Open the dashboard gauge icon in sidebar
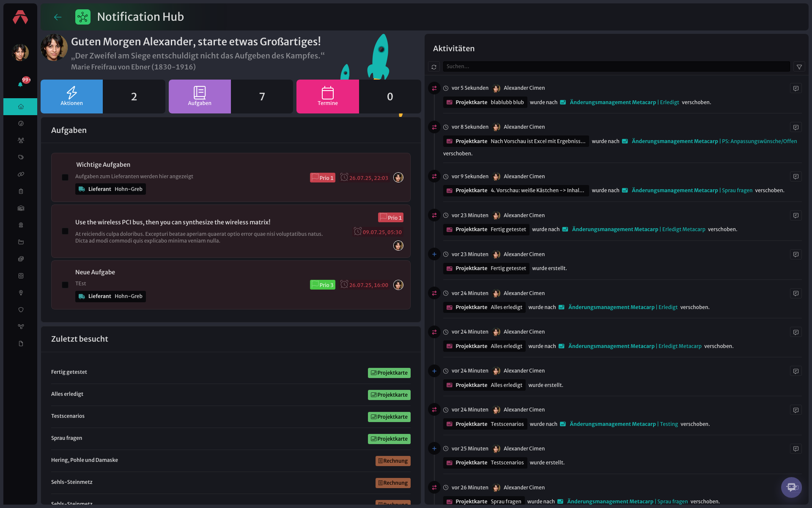Screen dimensions: 812x508 point(21,124)
